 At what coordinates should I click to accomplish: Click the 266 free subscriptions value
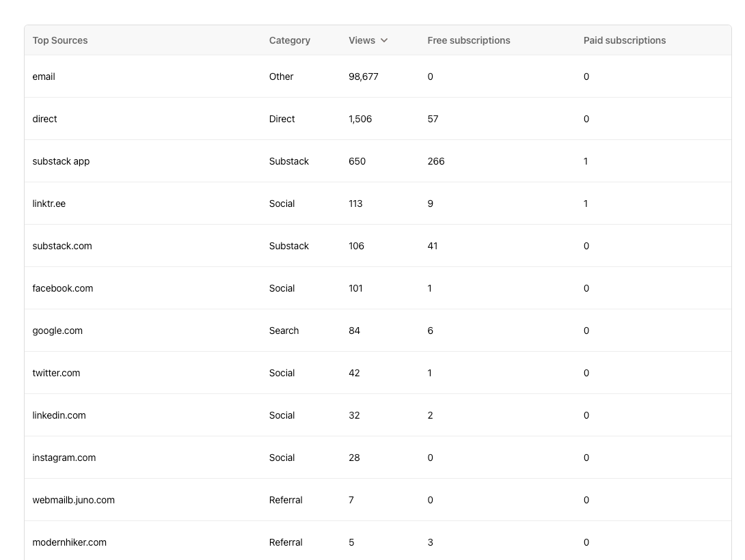tap(436, 161)
